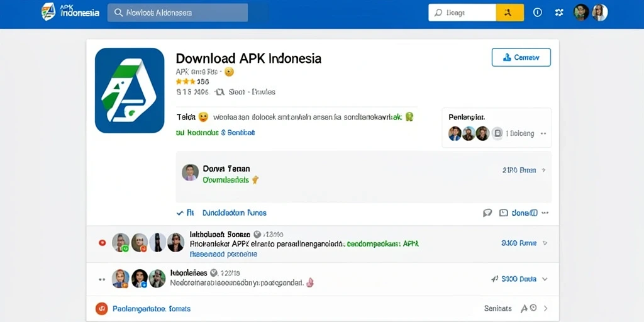Click the green emoji ending the description line
Viewport: 644px width, 322px height.
409,117
